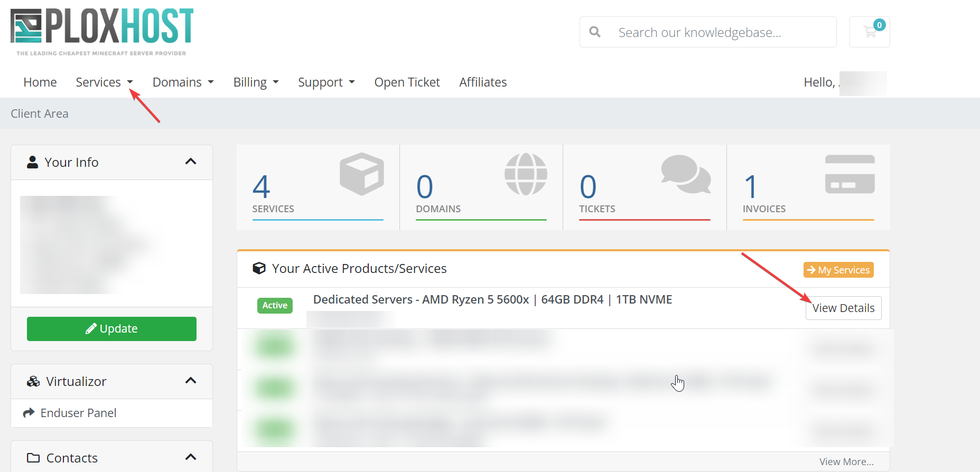The width and height of the screenshot is (980, 472).
Task: Click the orange My Services button
Action: 838,270
